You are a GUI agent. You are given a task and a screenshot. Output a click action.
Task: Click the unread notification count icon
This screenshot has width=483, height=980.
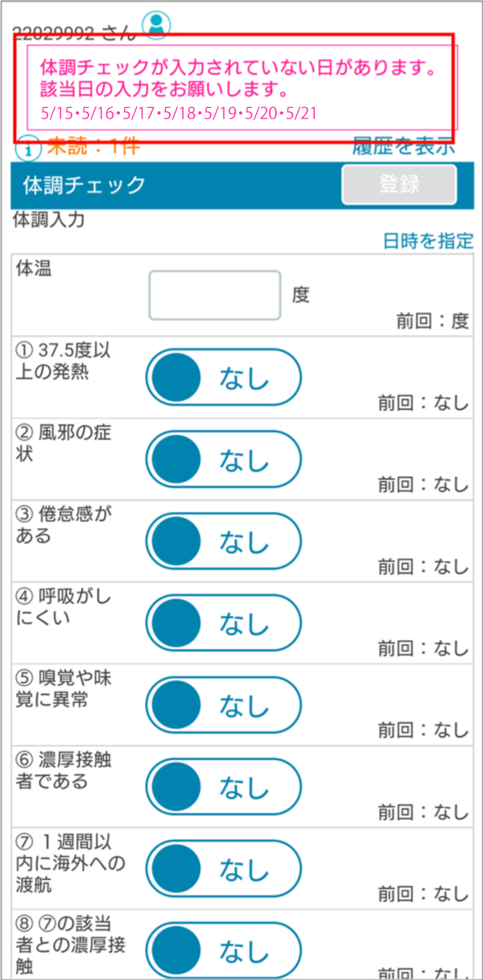(x=27, y=149)
